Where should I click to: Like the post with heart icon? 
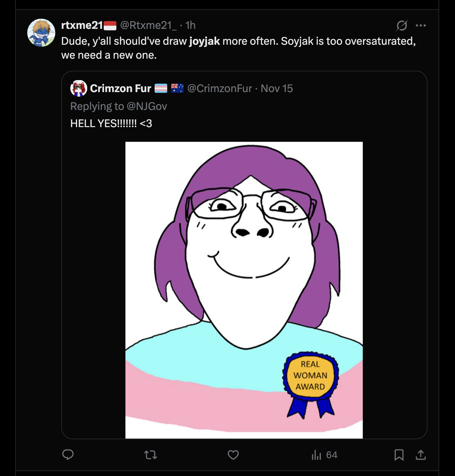tap(233, 455)
